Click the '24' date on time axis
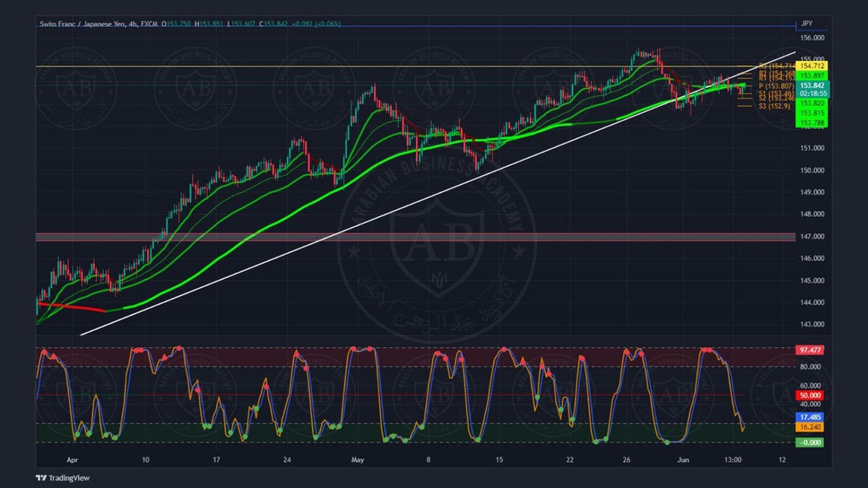This screenshot has width=868, height=488. pos(287,460)
